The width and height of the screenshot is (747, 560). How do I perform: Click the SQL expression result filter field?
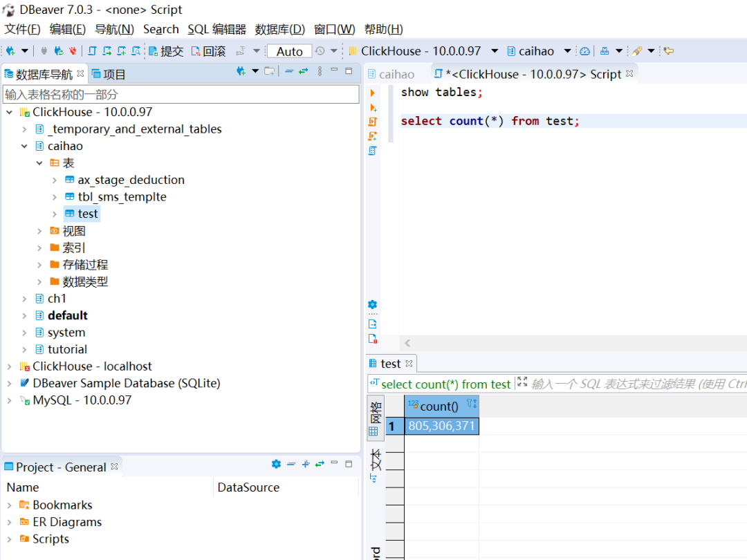pos(639,384)
